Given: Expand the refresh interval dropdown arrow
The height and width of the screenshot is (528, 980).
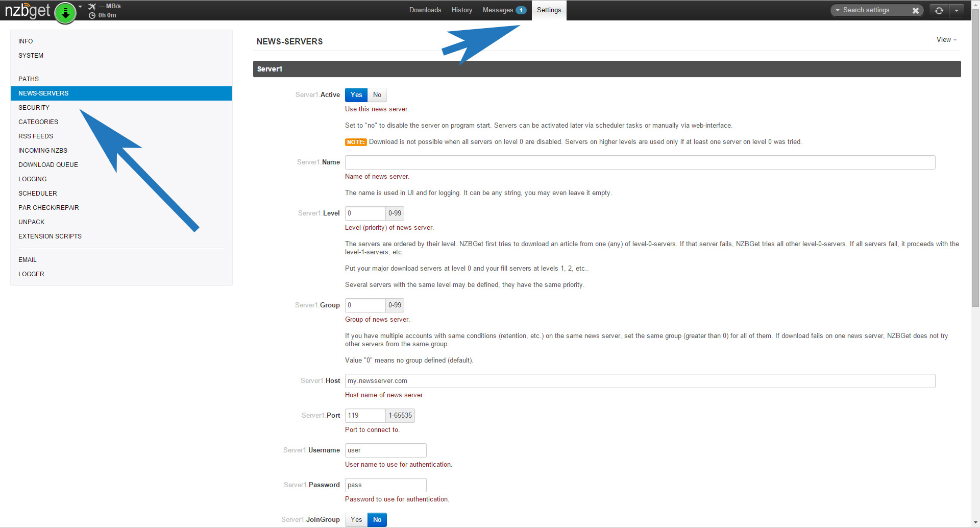Looking at the screenshot, I should coord(957,10).
